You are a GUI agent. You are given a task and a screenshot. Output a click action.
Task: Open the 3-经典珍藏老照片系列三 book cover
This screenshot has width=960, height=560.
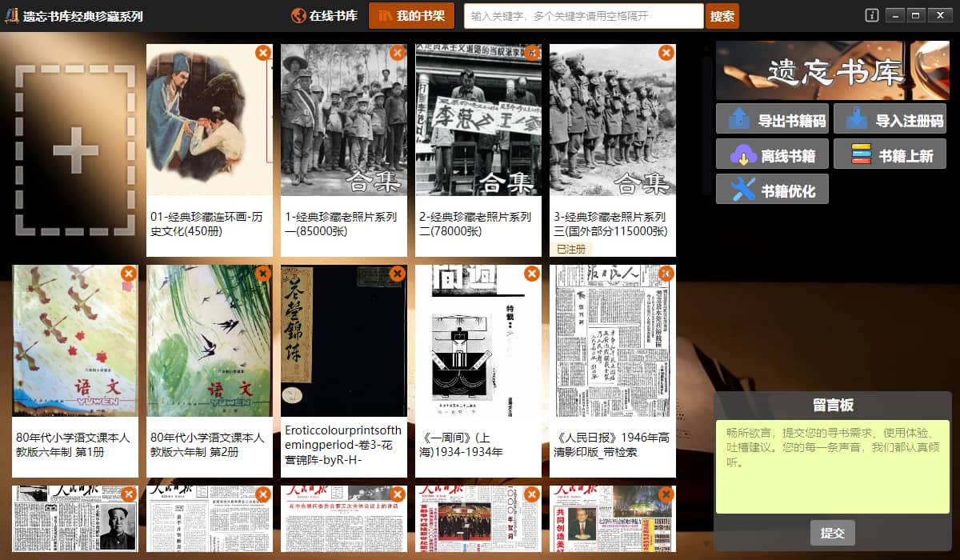[612, 120]
